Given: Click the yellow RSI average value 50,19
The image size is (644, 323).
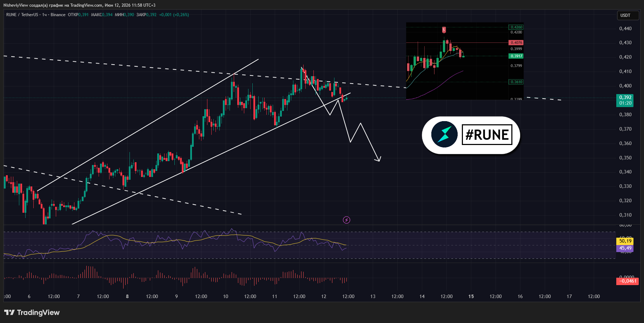Looking at the screenshot, I should 625,241.
